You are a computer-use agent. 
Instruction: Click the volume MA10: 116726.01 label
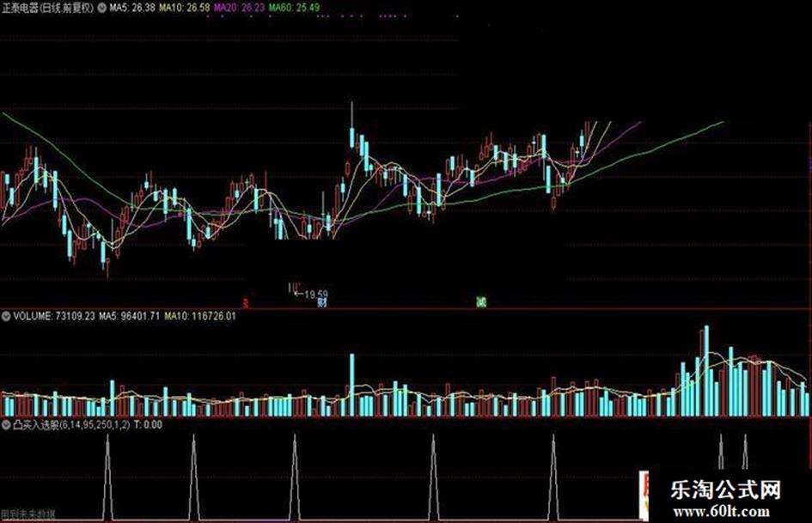click(x=200, y=316)
